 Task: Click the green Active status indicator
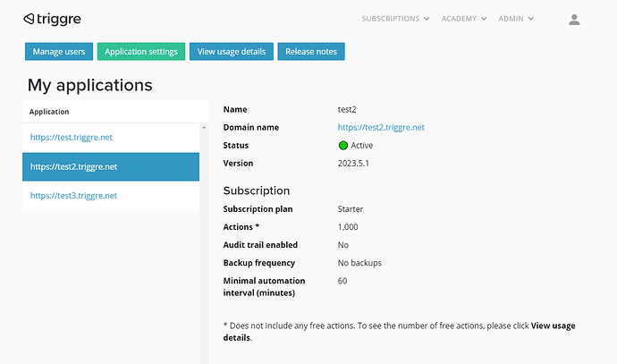click(343, 146)
